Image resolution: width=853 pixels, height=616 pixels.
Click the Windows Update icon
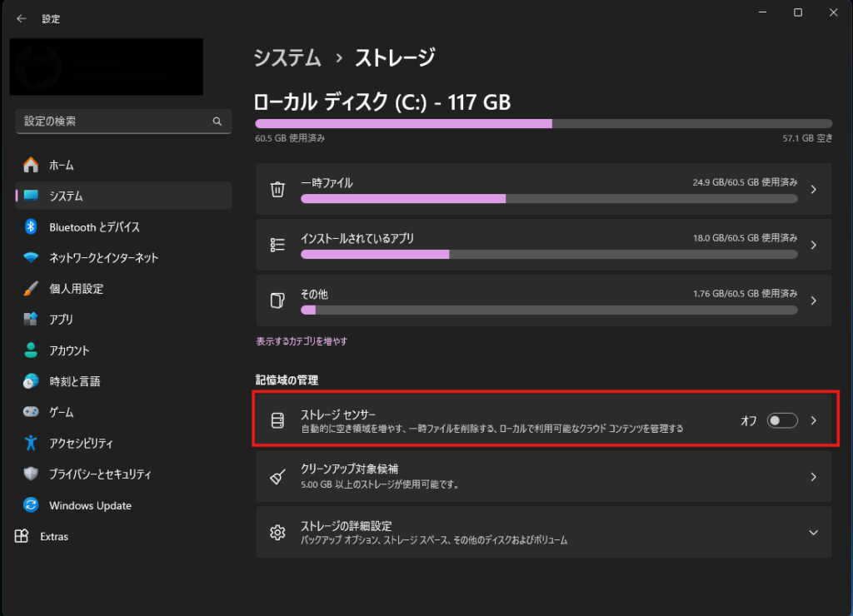pos(31,505)
